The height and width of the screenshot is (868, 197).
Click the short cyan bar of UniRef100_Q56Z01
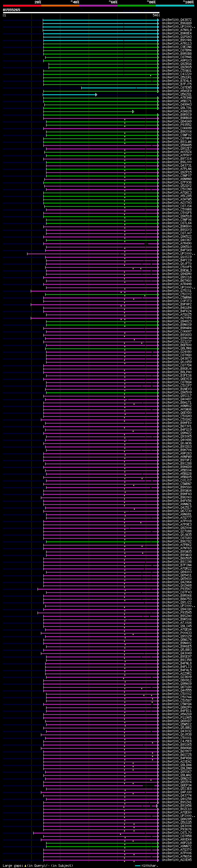(70, 95)
